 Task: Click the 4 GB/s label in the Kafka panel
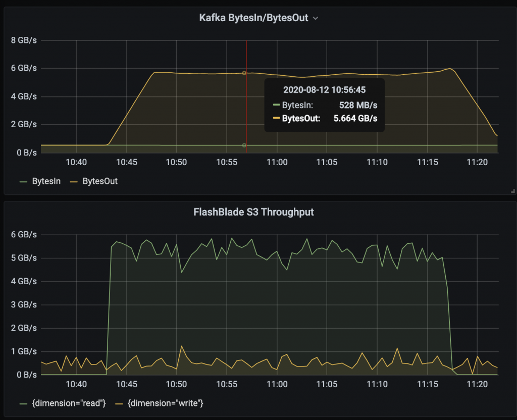click(x=24, y=96)
